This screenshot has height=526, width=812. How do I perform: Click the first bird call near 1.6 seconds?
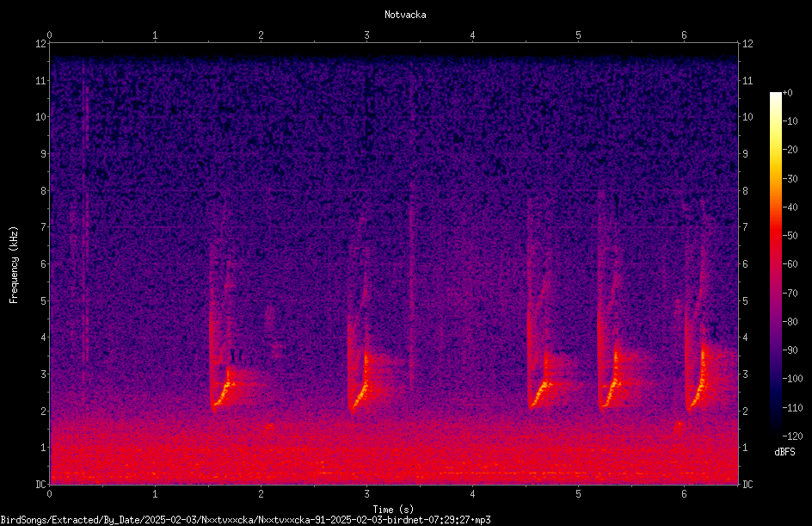(x=225, y=386)
